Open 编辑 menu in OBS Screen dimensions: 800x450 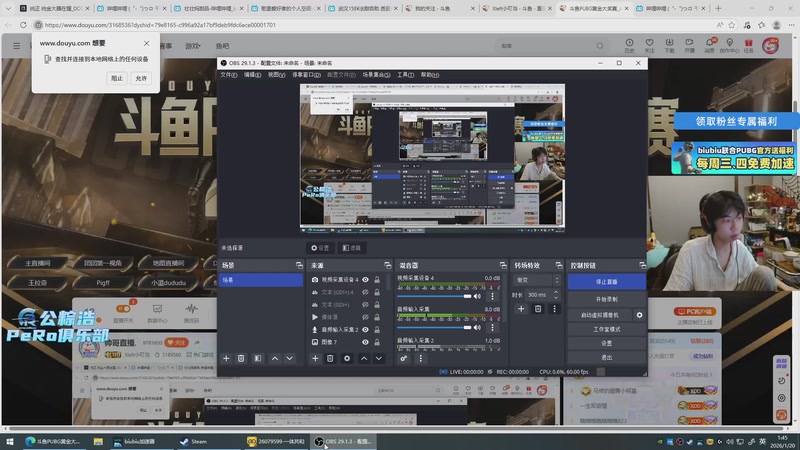(x=253, y=75)
